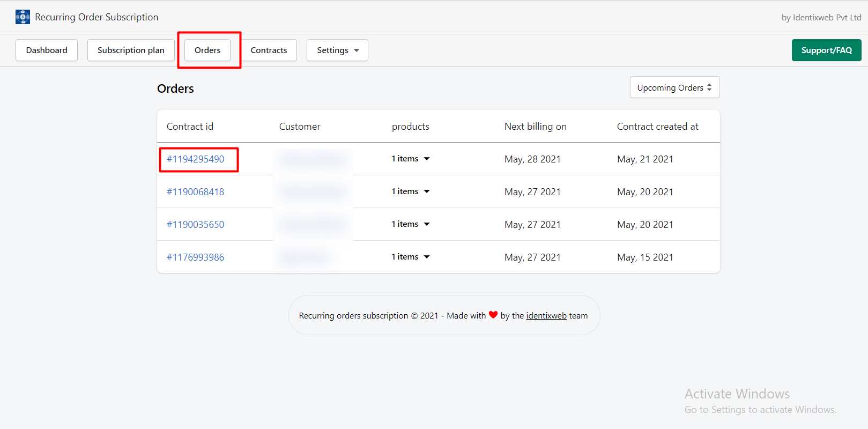Click the by Identixweb Pvt Ltd text

[x=821, y=17]
